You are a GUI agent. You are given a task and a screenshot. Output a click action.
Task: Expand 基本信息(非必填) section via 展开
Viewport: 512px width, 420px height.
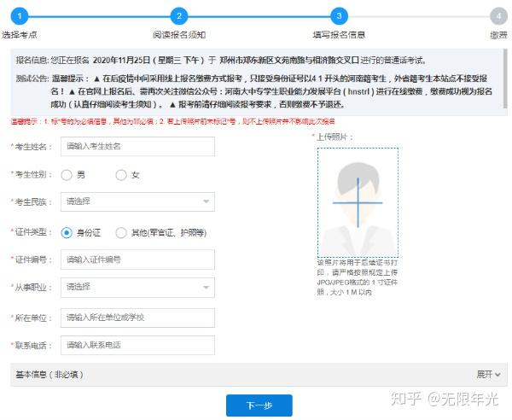488,374
